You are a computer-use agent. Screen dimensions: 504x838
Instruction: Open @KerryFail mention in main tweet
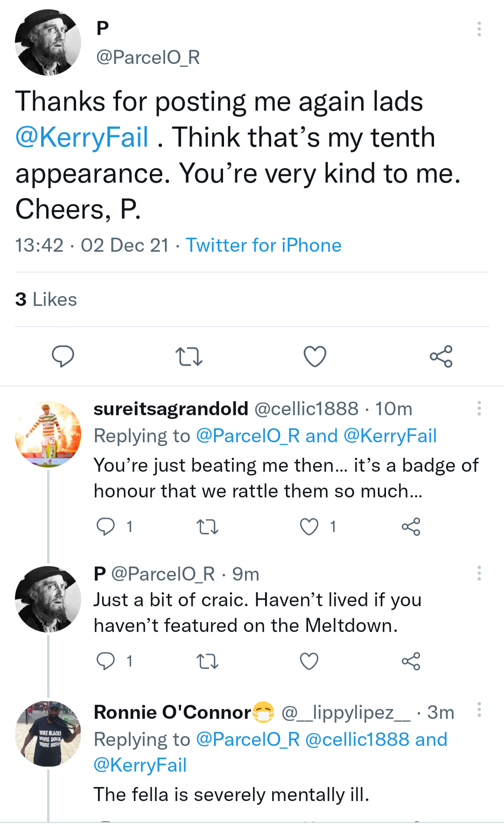[x=82, y=137]
